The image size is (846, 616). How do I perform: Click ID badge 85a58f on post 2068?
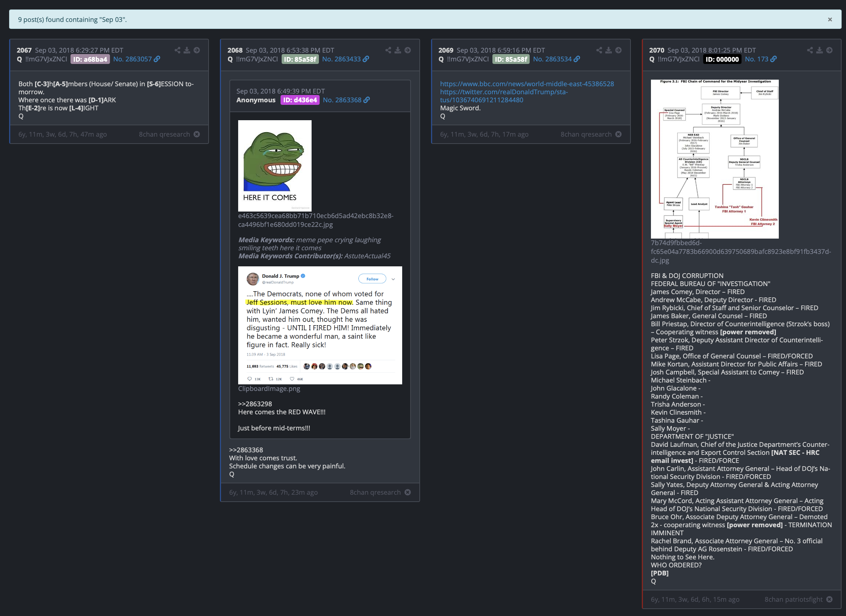pos(300,59)
